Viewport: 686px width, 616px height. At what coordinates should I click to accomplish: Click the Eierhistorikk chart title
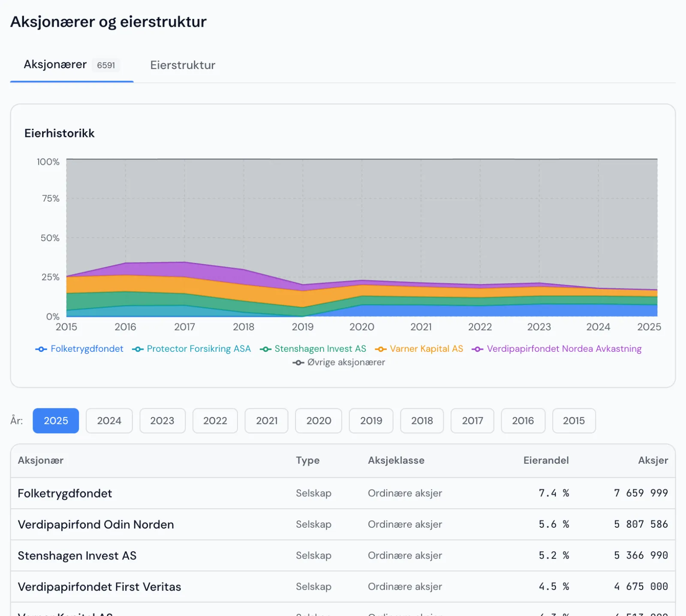click(60, 133)
